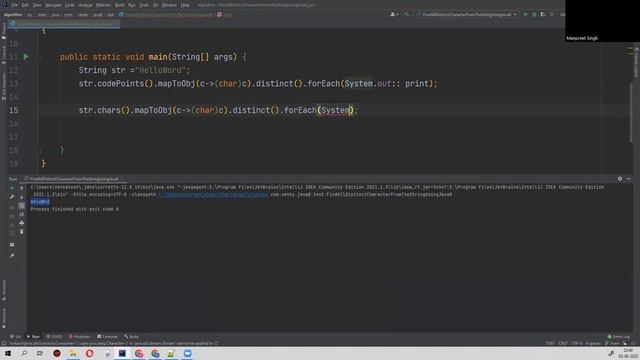Stop the running process in Run panel
This screenshot has width=640, height=360.
12,206
